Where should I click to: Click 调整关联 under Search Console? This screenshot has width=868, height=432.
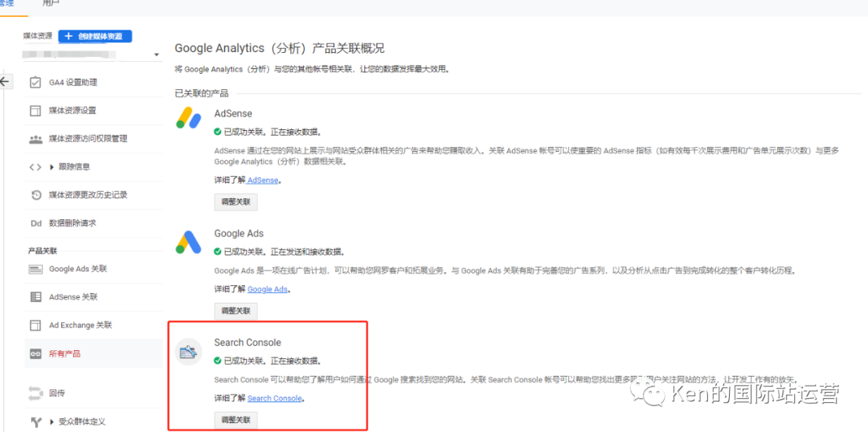235,420
